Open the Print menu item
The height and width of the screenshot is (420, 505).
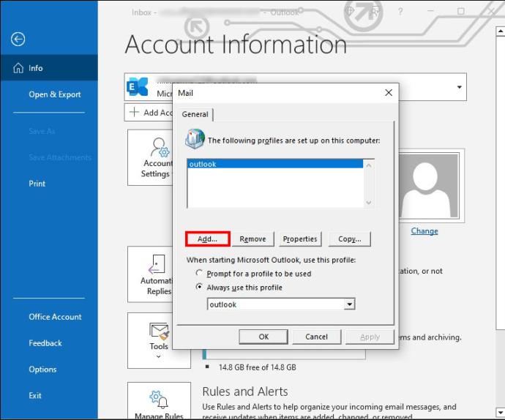(x=37, y=184)
